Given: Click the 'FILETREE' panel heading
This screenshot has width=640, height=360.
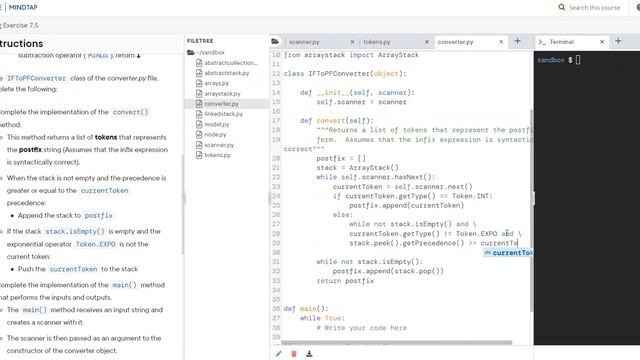Looking at the screenshot, I should pos(200,41).
